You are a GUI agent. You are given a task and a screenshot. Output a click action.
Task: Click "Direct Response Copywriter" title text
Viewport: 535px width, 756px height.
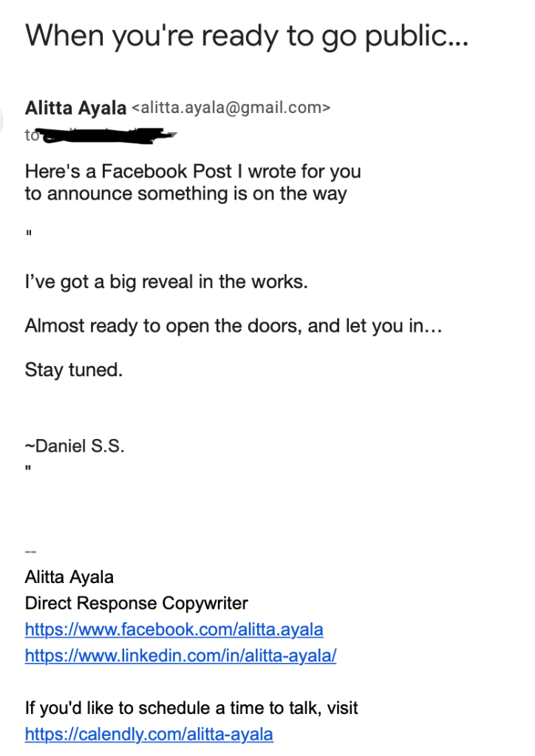click(137, 603)
